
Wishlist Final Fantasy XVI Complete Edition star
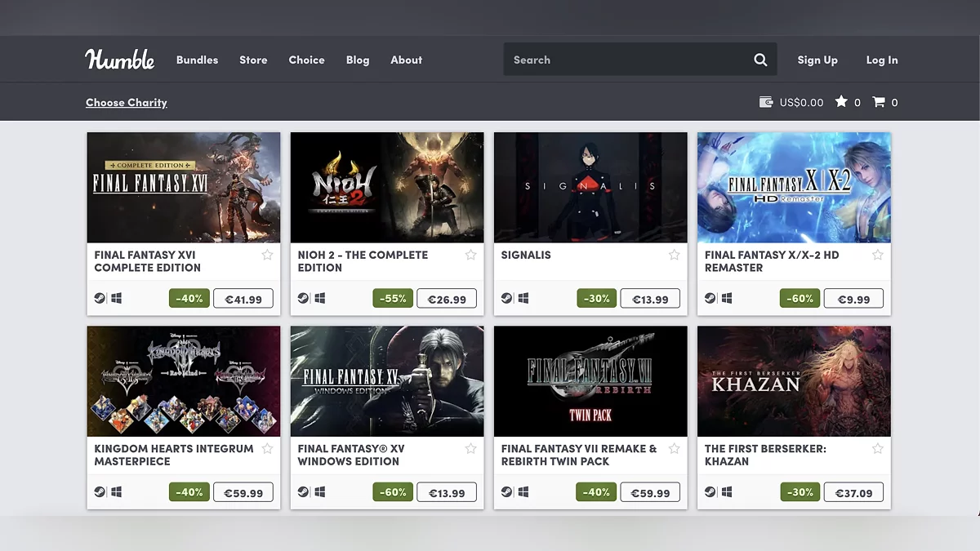(x=267, y=256)
